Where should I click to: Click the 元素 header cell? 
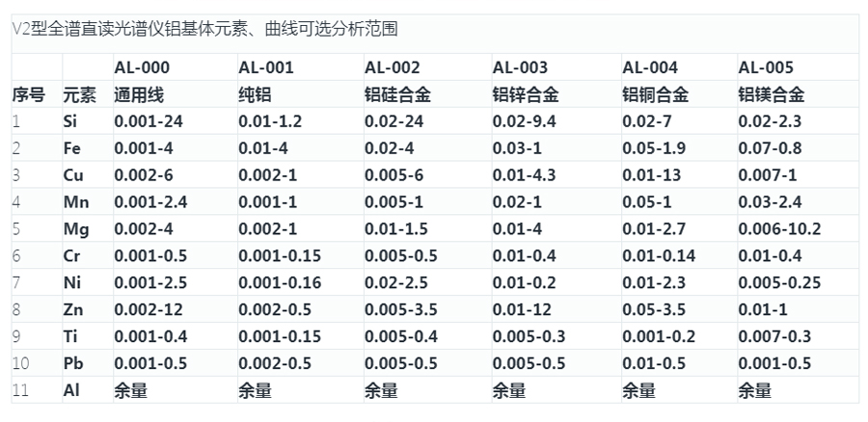click(80, 95)
